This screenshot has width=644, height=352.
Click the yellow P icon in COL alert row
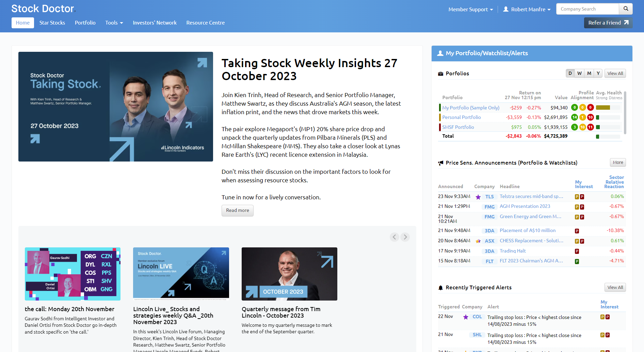[x=602, y=317]
